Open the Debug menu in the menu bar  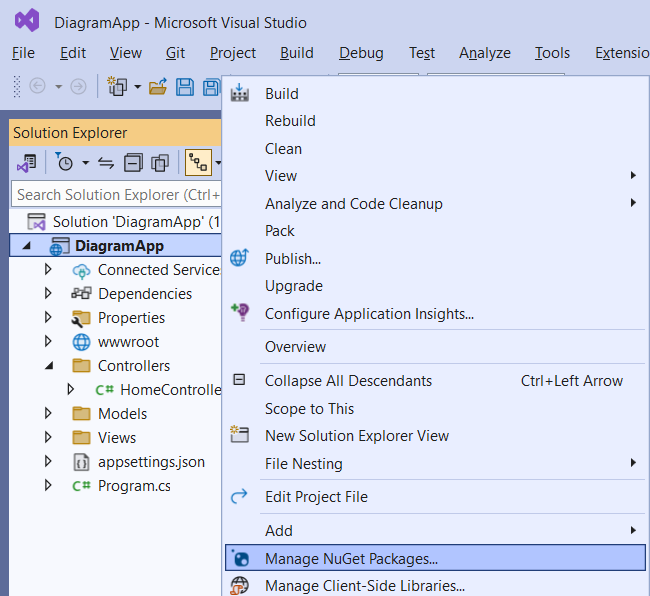[360, 53]
